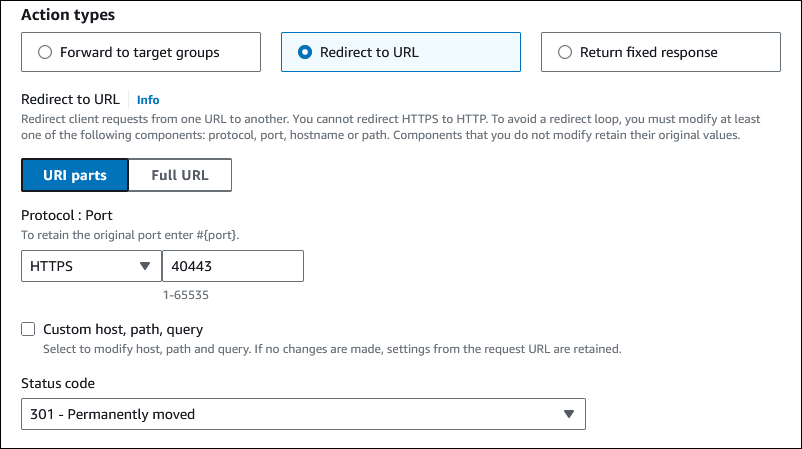This screenshot has width=802, height=449.
Task: Click the arrow icon of the status code selector
Action: 568,414
